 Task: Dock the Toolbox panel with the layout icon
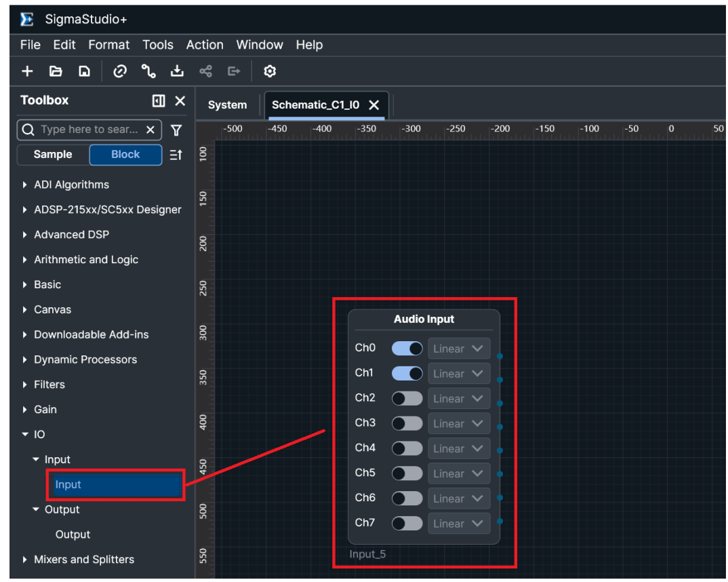[x=159, y=101]
